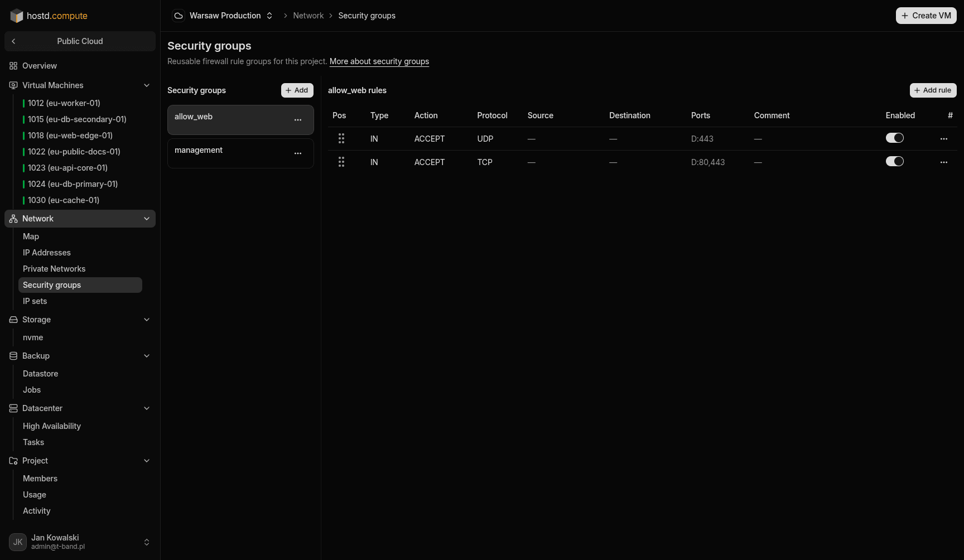The height and width of the screenshot is (560, 964).
Task: Collapse the Backup section chevron
Action: coord(147,356)
